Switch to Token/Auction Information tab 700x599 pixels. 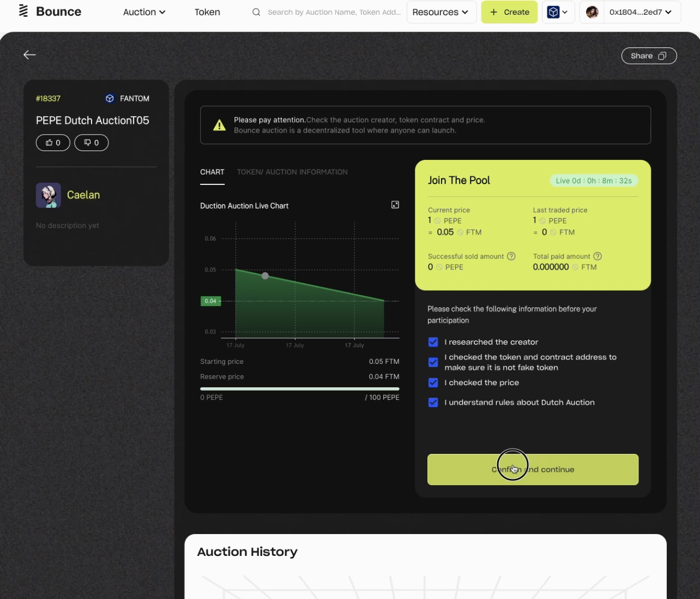(292, 172)
